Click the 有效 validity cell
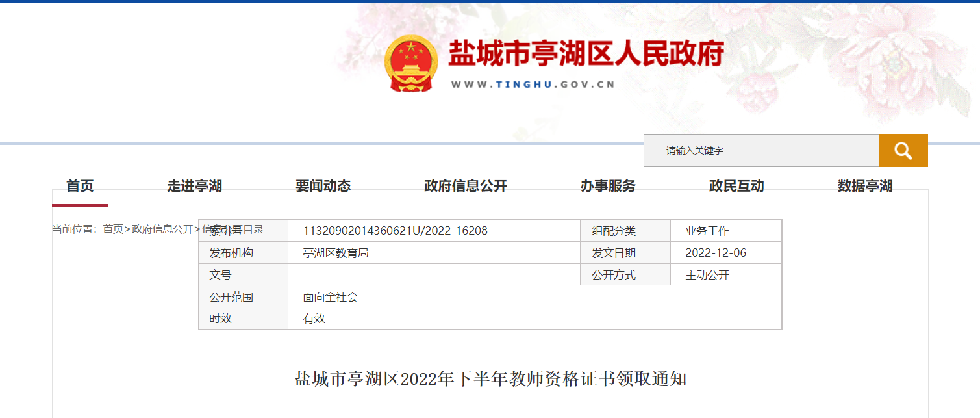Viewport: 980px width, 418px height. click(x=535, y=319)
